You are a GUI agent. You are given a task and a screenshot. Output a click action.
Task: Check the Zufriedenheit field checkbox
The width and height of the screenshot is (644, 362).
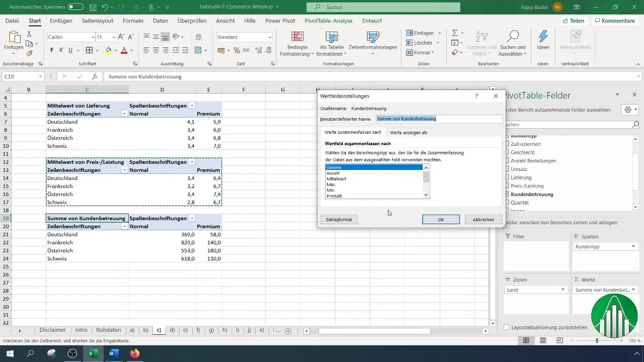[x=507, y=144]
